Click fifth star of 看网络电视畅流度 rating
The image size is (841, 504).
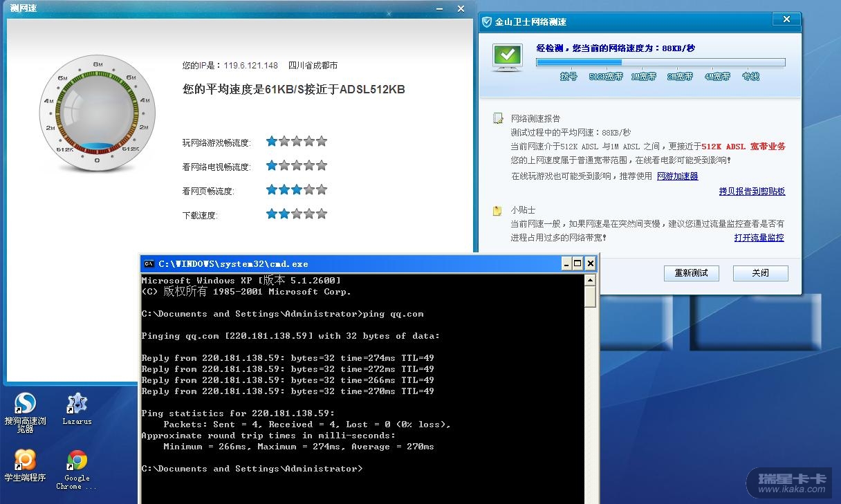[x=322, y=166]
